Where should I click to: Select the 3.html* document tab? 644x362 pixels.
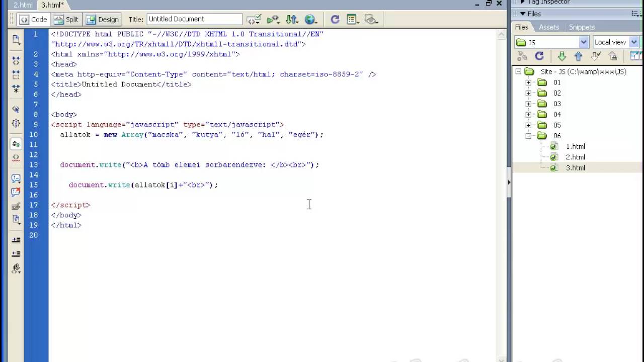(x=52, y=5)
